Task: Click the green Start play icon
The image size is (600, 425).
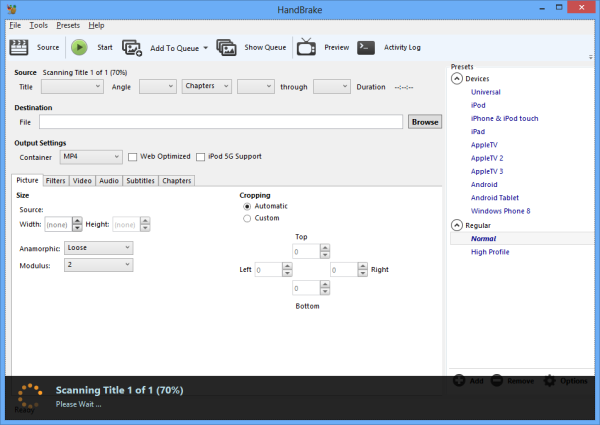Action: 79,47
